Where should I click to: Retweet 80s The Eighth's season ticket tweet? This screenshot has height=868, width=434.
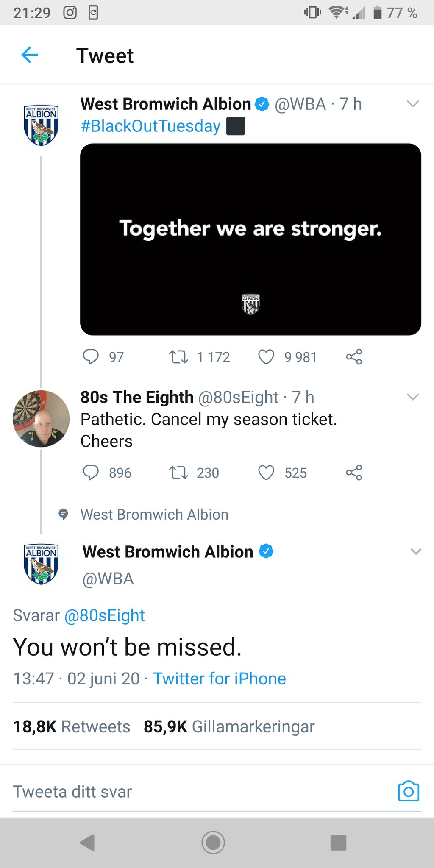click(178, 473)
